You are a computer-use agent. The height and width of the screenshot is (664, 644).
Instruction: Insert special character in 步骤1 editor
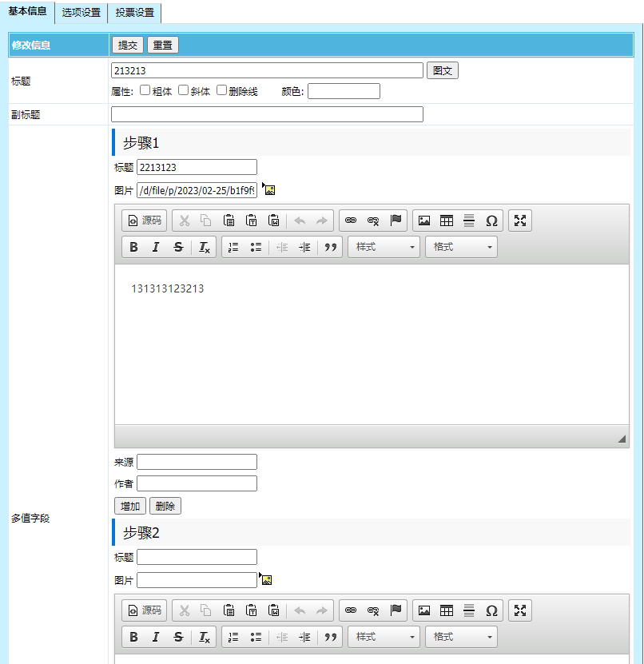491,221
